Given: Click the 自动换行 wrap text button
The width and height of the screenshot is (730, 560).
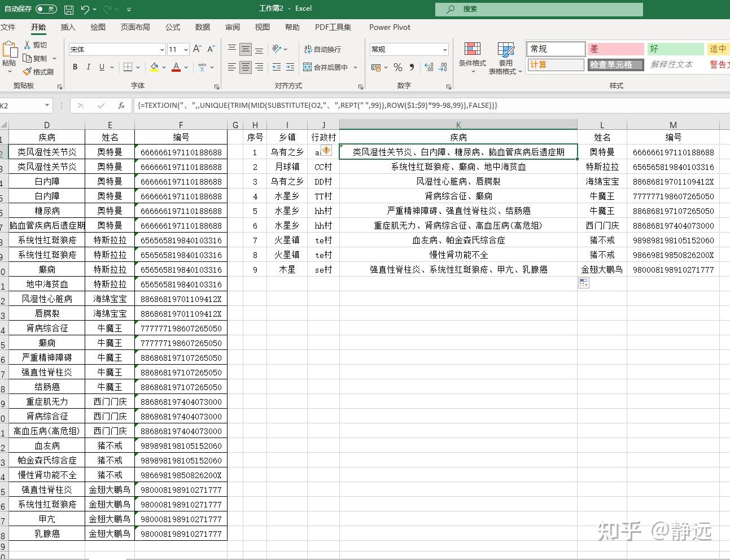Looking at the screenshot, I should (322, 49).
